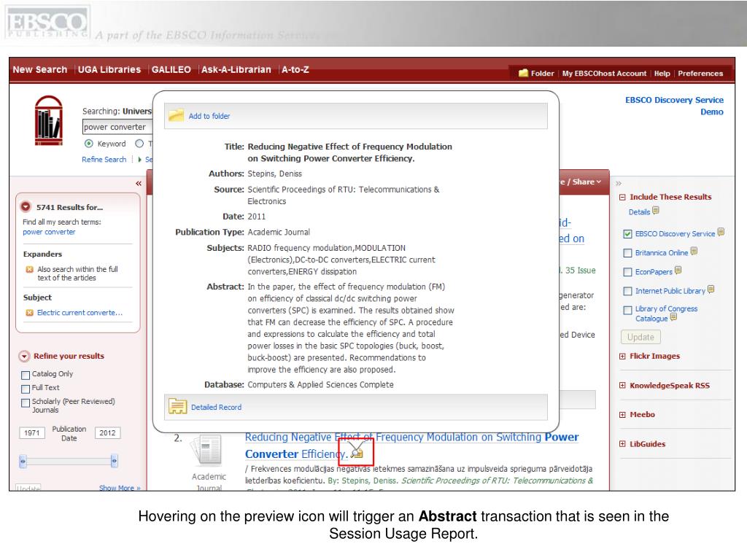Click the 1971 start year field
The height and width of the screenshot is (560, 747).
pos(32,433)
